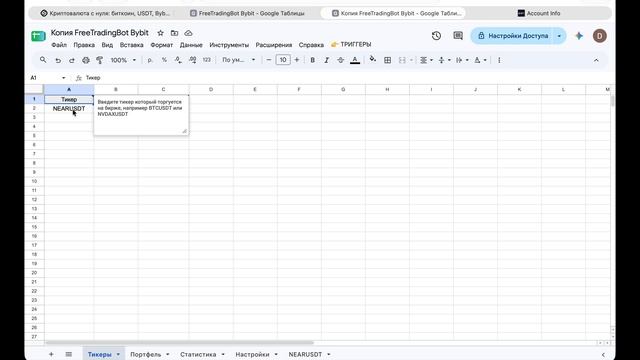This screenshot has width=640, height=360.
Task: Redo the last undone action
Action: [x=72, y=60]
